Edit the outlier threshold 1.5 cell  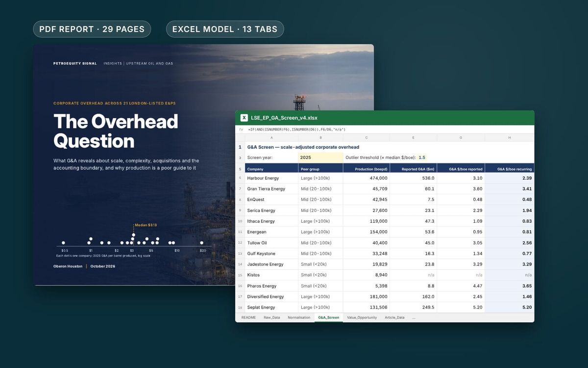[x=422, y=158]
